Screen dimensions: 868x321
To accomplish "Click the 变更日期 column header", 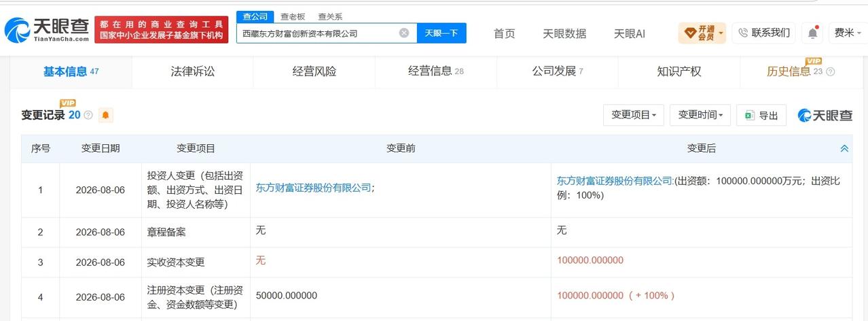I will tap(101, 148).
